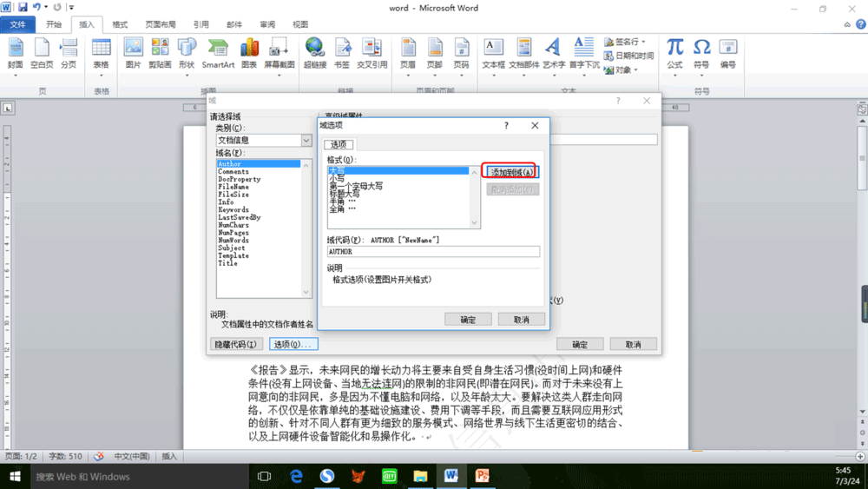Screen dimensions: 868x489
Task: Click the 超链接 hyperlink icon
Action: (314, 52)
